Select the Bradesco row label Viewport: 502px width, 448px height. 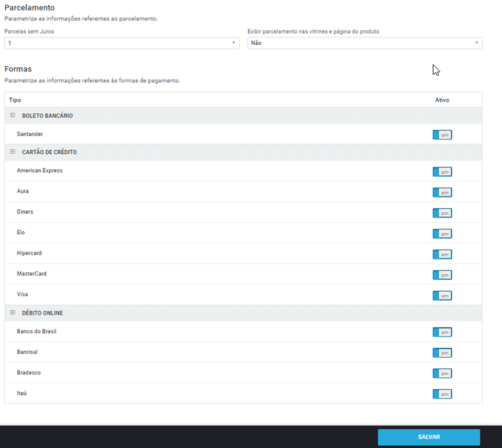click(29, 373)
